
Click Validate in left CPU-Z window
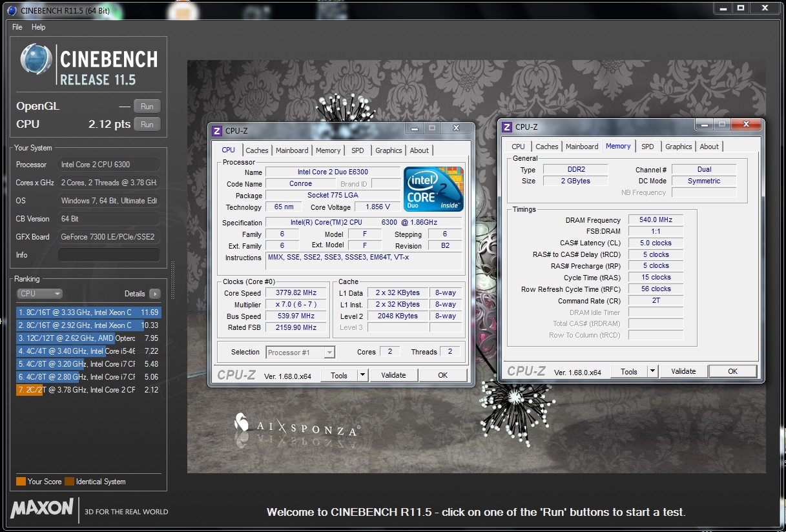pyautogui.click(x=393, y=375)
